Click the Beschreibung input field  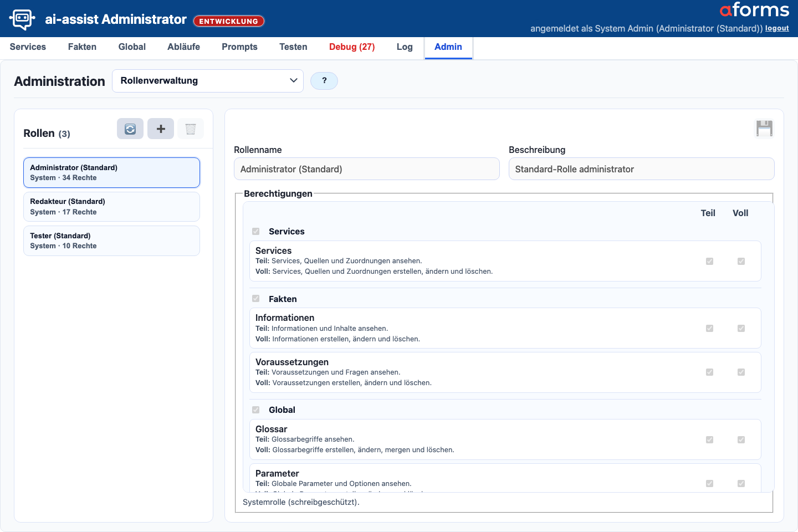point(641,169)
